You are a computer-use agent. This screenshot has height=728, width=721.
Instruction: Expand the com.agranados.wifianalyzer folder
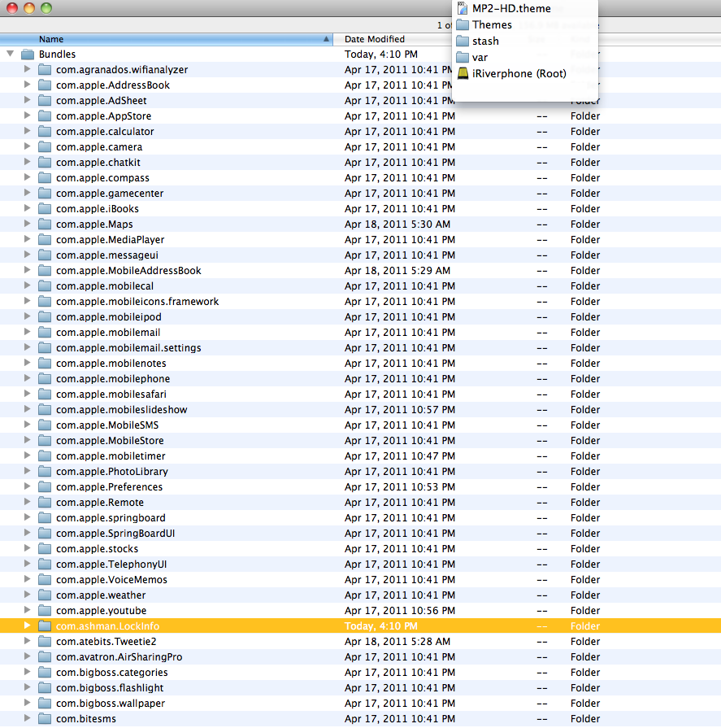(28, 69)
